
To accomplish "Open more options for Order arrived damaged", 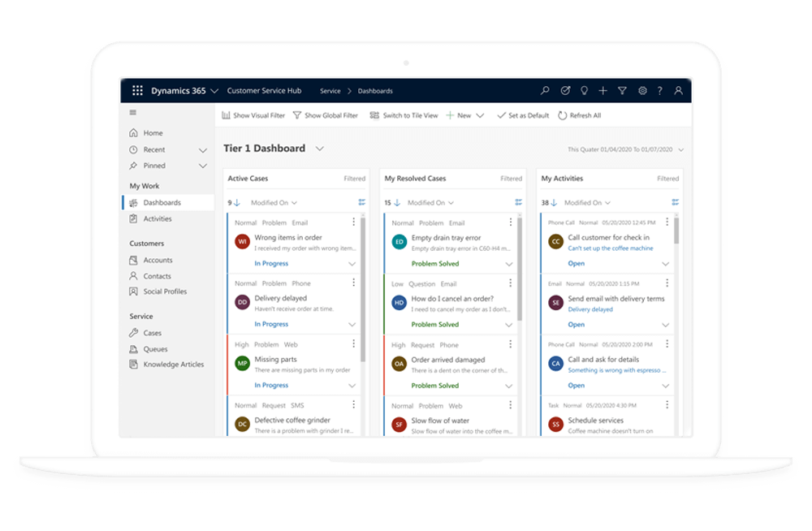I will [x=510, y=344].
